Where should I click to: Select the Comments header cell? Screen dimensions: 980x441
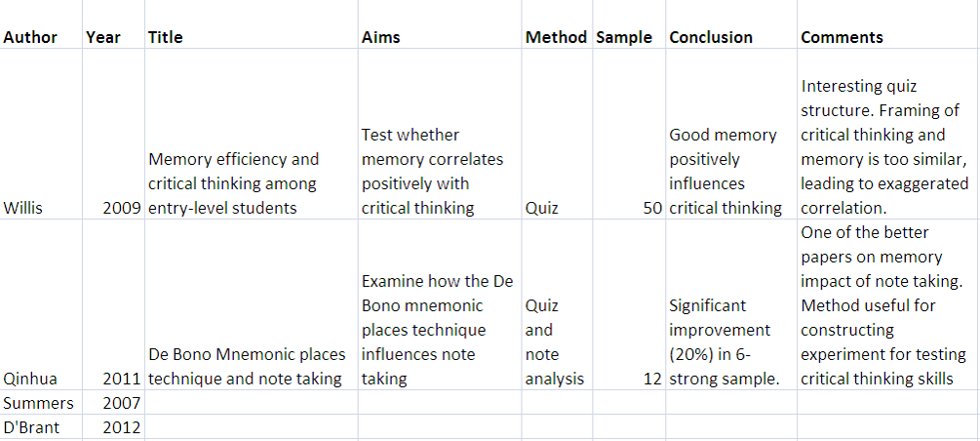click(842, 37)
